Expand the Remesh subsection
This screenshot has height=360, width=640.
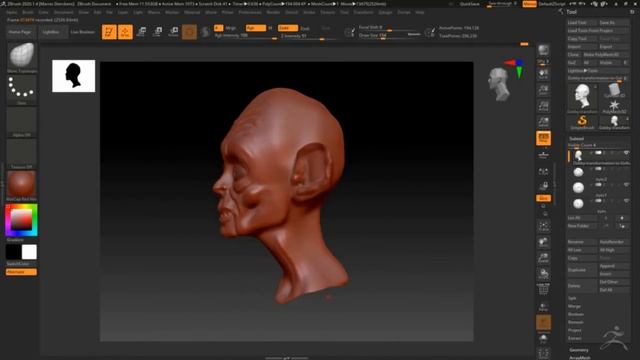coord(576,322)
